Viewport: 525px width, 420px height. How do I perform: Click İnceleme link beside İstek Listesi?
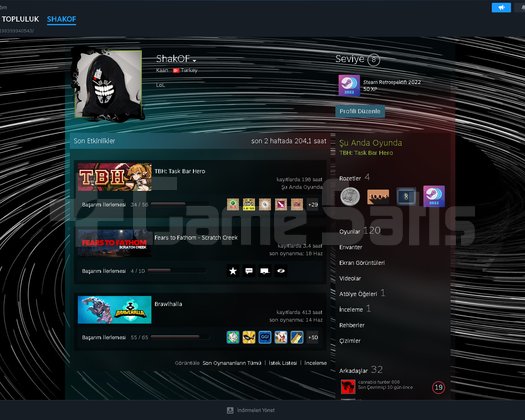pyautogui.click(x=315, y=363)
